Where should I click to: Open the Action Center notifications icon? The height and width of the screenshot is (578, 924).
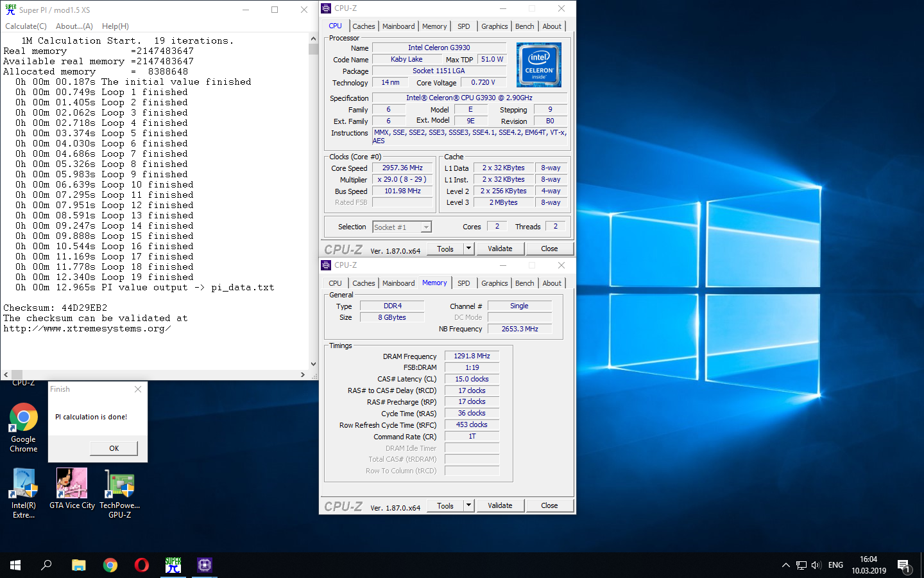(x=904, y=565)
